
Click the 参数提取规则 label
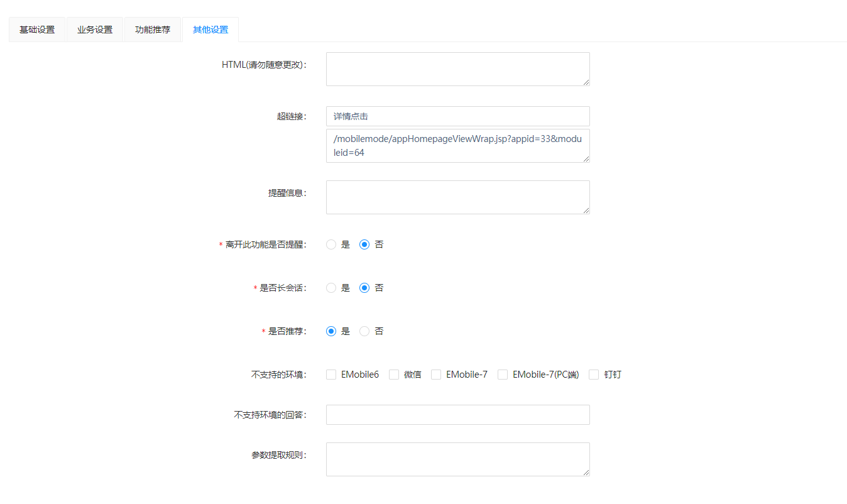(x=278, y=455)
